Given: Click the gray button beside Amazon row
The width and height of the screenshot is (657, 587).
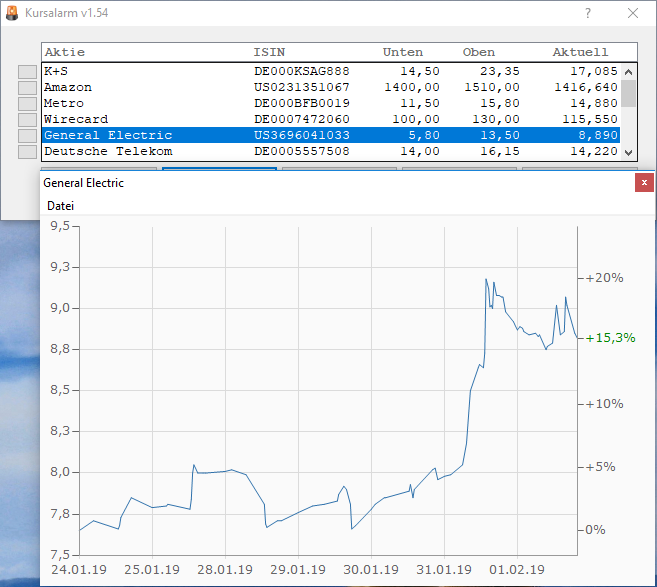Looking at the screenshot, I should (27, 88).
